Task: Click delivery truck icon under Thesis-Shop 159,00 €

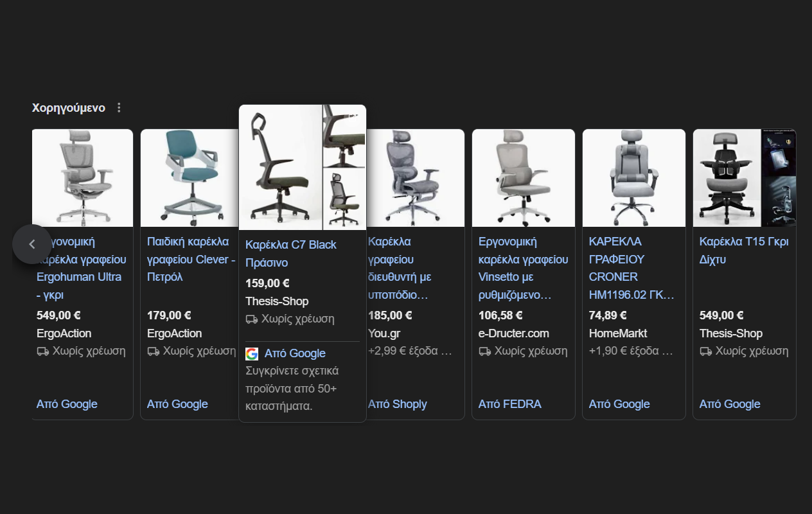Action: click(x=252, y=319)
